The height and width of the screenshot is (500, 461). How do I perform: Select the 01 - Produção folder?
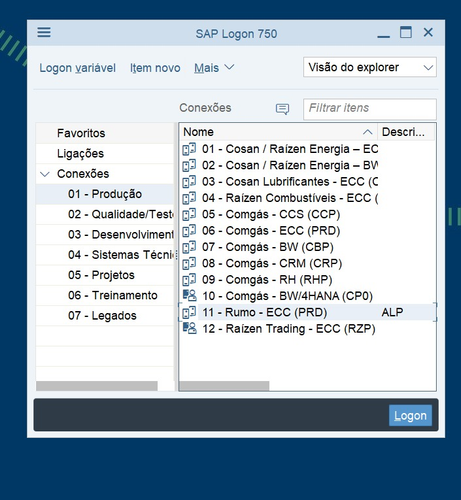[x=105, y=194]
